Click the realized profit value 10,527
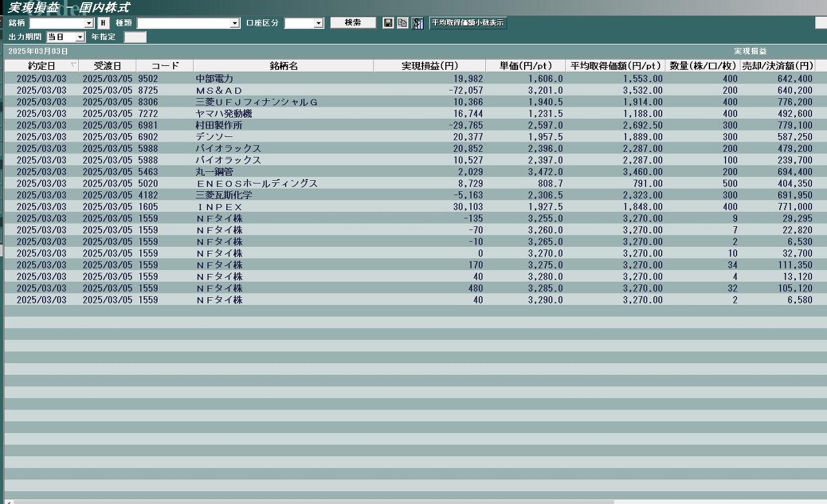Viewport: 827px width, 504px height. [x=468, y=160]
